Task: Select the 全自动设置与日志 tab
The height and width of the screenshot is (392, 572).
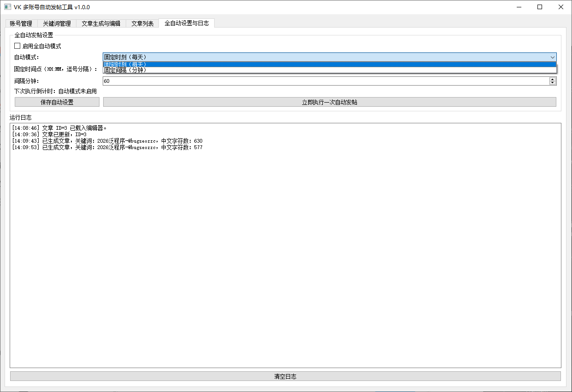Action: [187, 23]
